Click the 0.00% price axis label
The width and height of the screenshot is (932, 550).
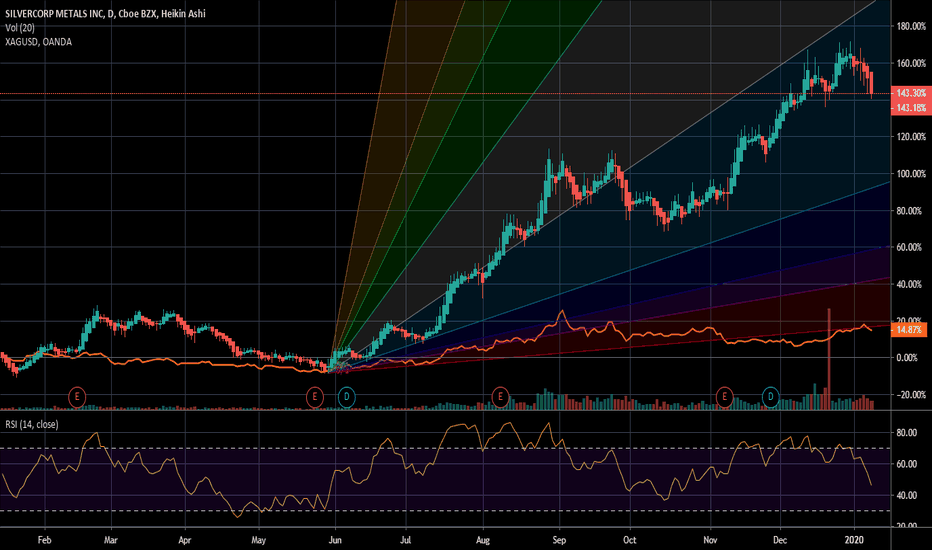[908, 357]
